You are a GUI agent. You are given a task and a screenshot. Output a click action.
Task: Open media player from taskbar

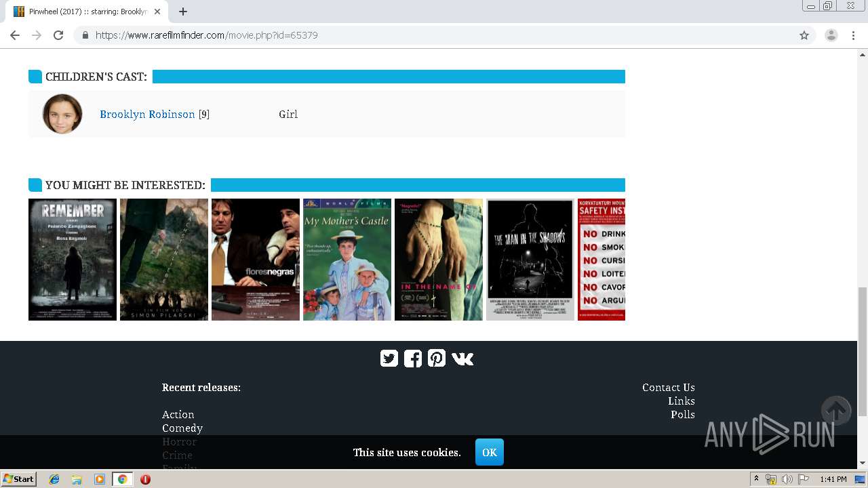[x=99, y=479]
